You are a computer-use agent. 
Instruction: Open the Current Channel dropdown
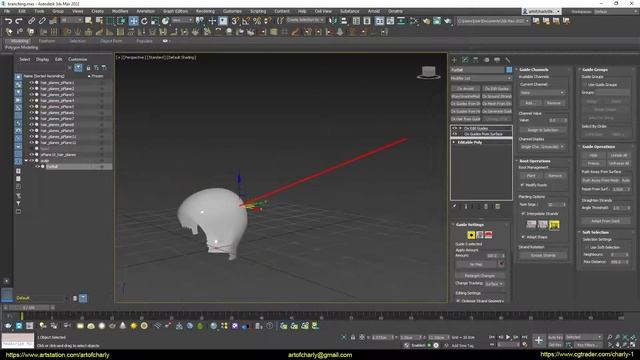click(542, 93)
